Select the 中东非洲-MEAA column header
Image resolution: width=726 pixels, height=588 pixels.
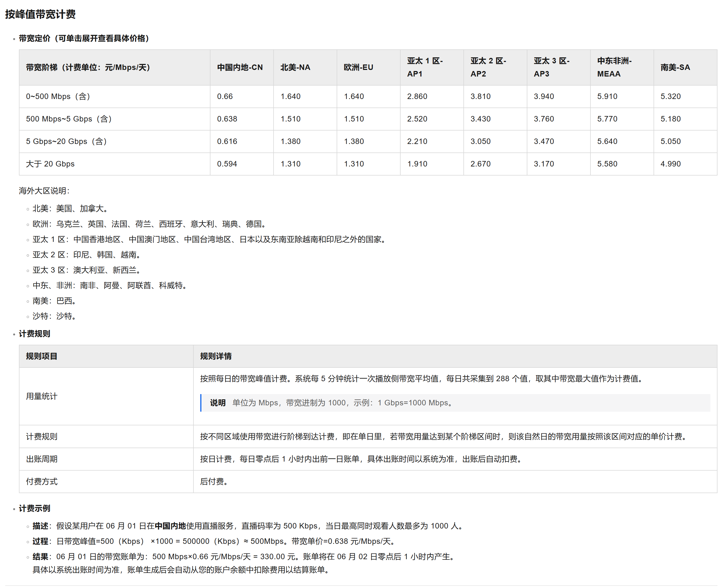click(x=614, y=67)
